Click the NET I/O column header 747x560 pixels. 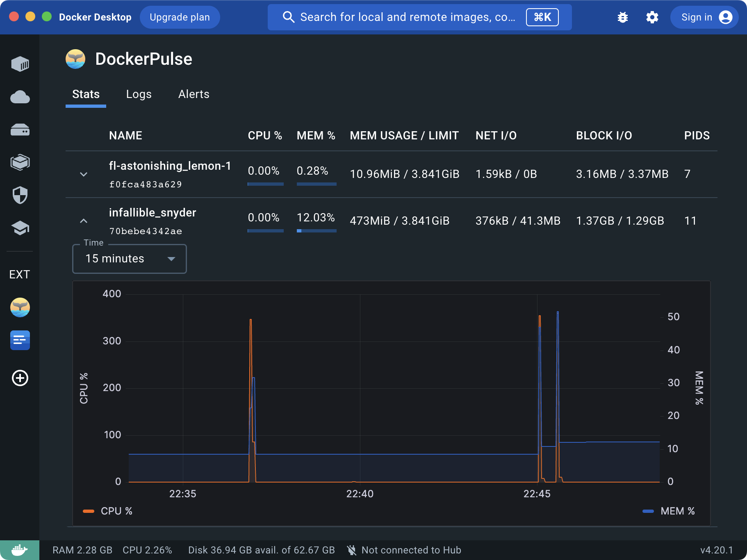496,136
